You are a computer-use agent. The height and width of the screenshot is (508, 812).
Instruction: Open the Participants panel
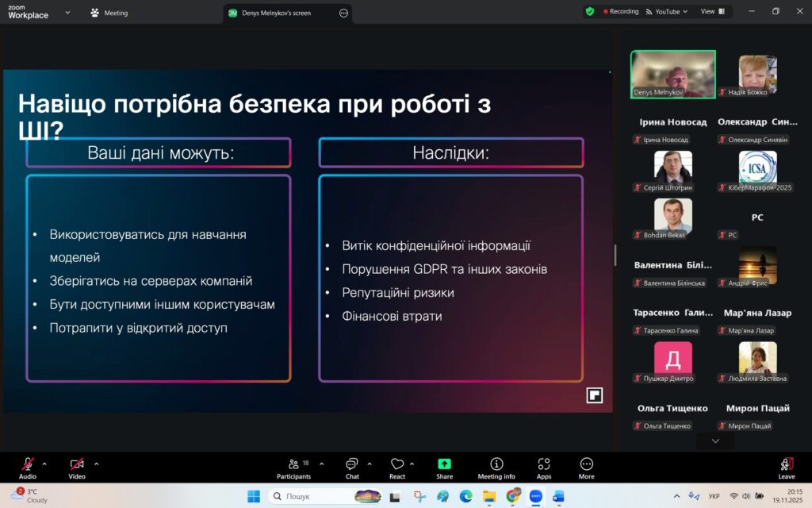tap(293, 467)
